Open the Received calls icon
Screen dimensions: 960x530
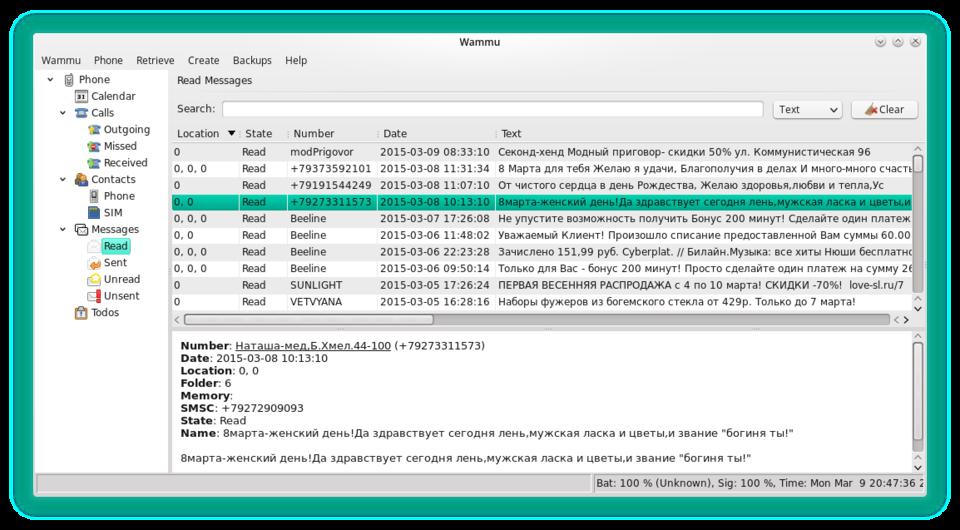click(x=94, y=163)
